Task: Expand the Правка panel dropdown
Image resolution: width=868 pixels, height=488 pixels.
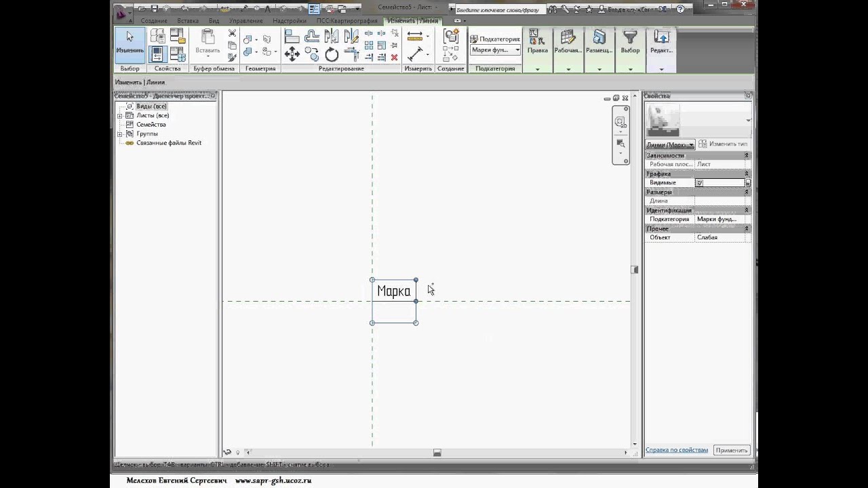Action: (538, 69)
